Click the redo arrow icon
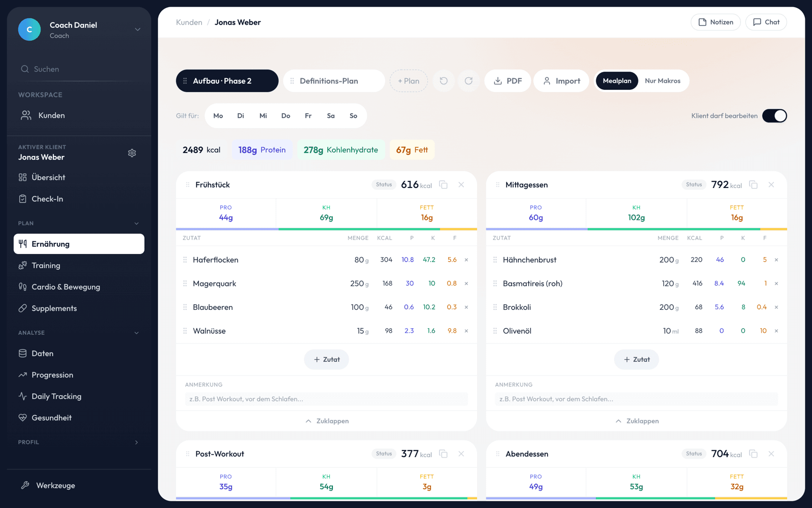The width and height of the screenshot is (812, 508). point(468,81)
